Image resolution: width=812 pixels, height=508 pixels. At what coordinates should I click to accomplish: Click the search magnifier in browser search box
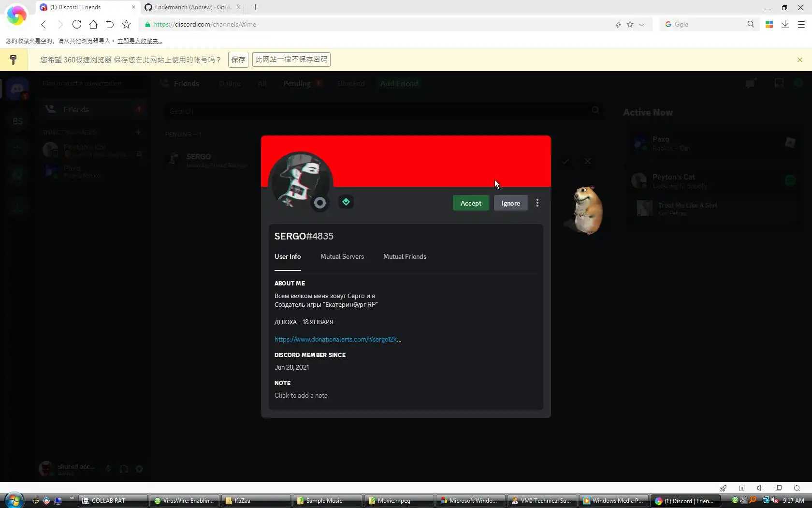[751, 24]
